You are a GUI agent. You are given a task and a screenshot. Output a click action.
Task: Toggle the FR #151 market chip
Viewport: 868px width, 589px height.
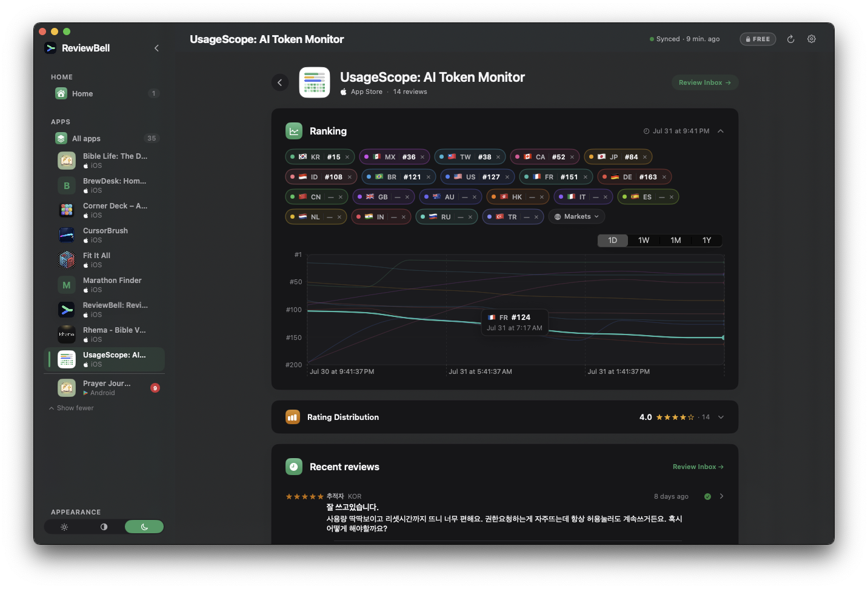[x=556, y=177]
